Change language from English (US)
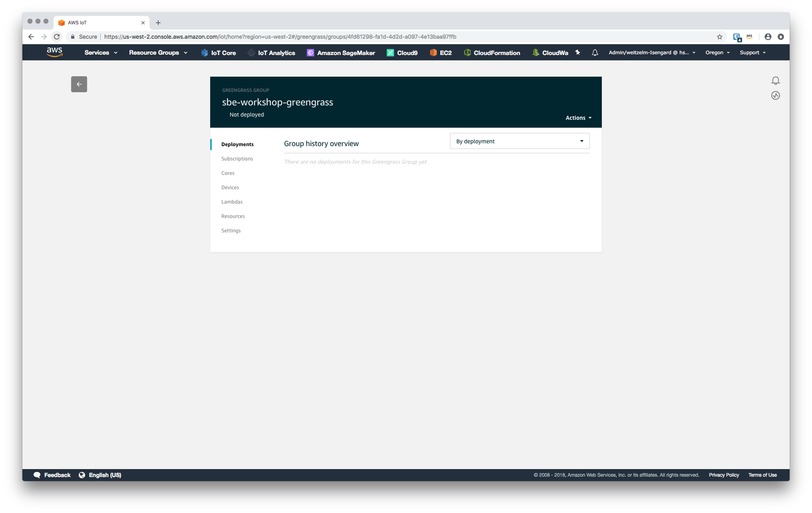 [x=100, y=475]
